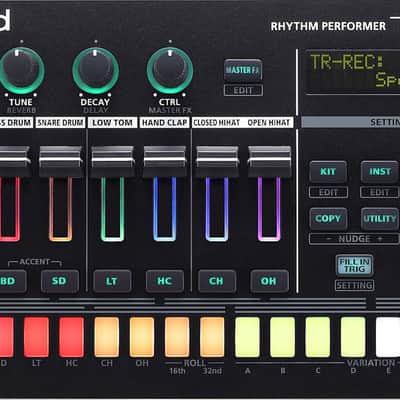Tap the orange OH step pad
The image size is (400, 400).
142,337
